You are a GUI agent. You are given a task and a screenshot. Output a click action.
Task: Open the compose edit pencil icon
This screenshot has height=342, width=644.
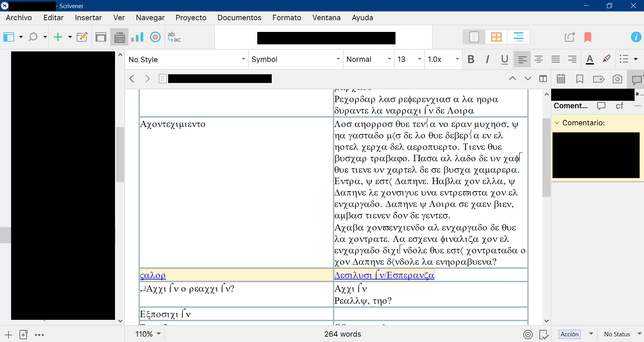pos(82,37)
